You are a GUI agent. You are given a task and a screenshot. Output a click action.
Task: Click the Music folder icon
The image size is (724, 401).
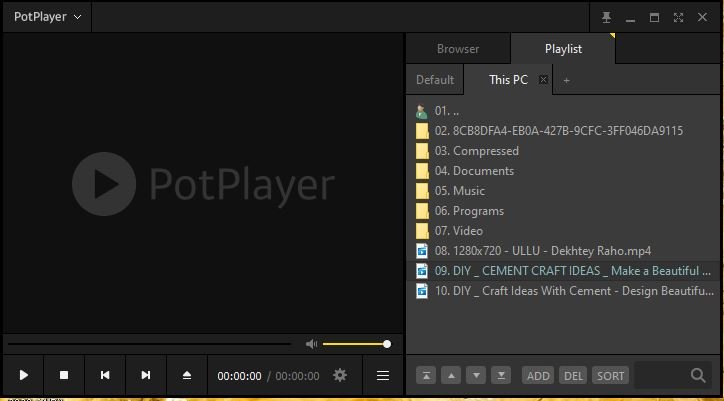tap(422, 191)
